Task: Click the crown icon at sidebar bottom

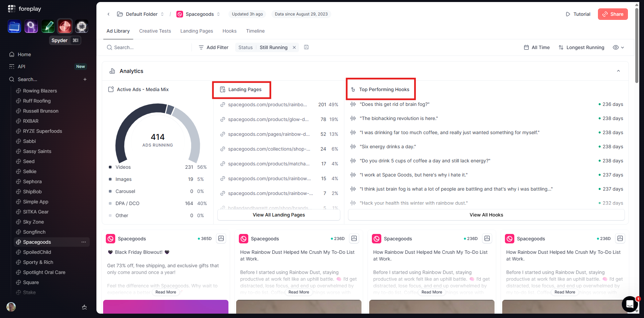Action: coord(84,307)
